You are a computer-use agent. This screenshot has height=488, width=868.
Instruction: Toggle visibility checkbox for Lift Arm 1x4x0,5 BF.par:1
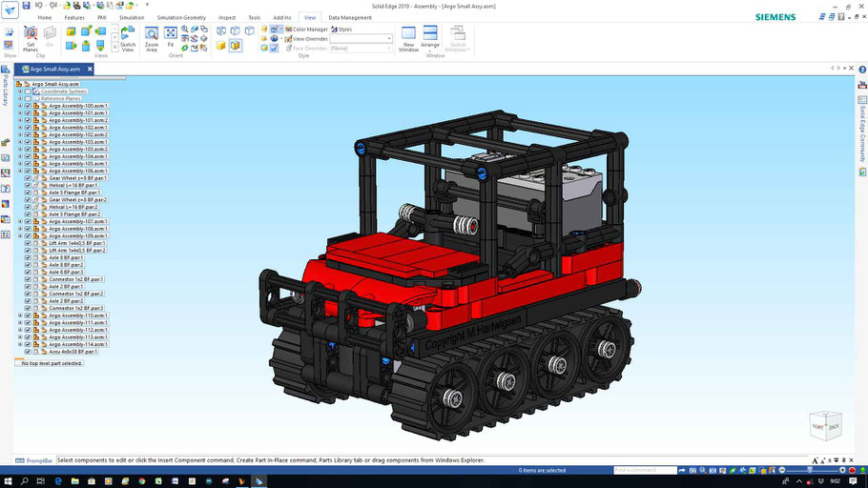(28, 243)
